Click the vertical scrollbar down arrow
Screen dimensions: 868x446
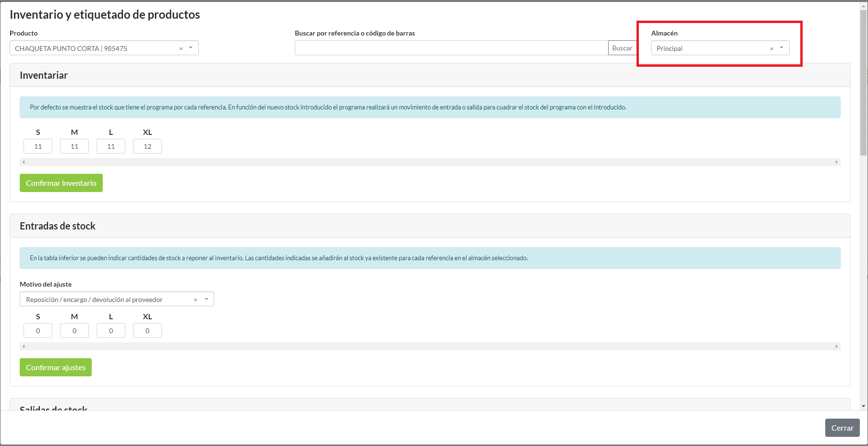863,406
